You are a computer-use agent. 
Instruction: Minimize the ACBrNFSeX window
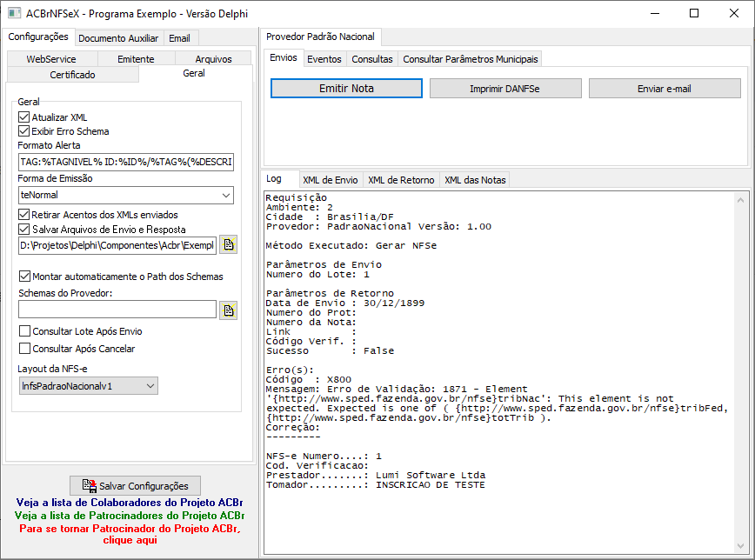tap(655, 13)
